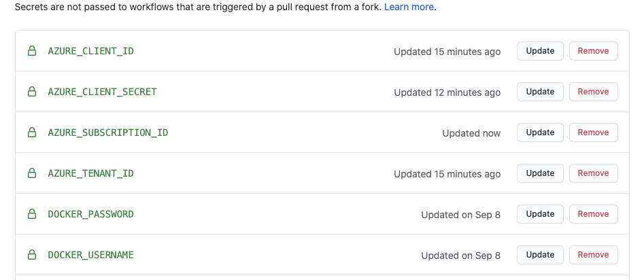Image resolution: width=644 pixels, height=280 pixels.
Task: Update the DOCKER_USERNAME secret
Action: pos(540,255)
